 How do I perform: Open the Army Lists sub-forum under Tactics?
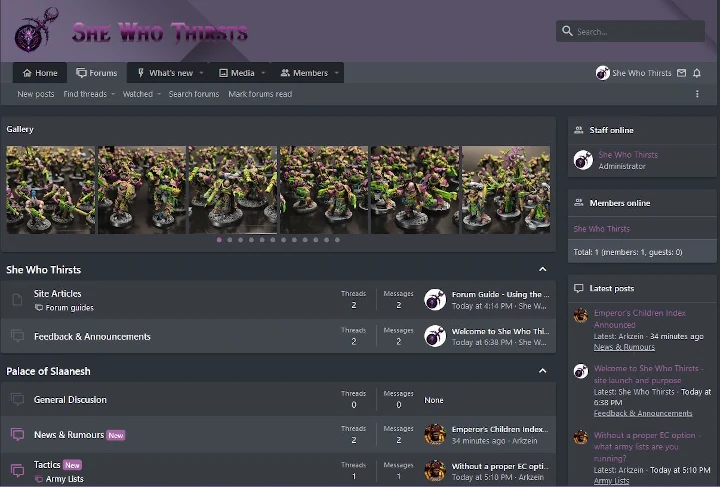coord(65,479)
